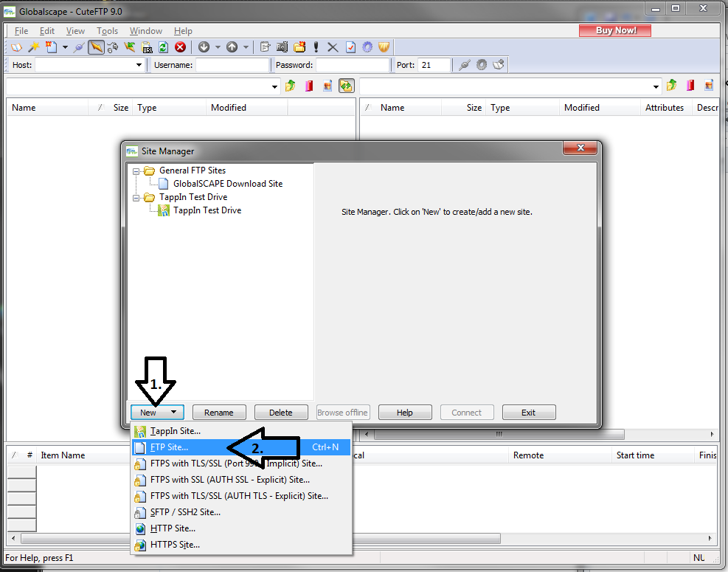Click the red Stop icon in toolbar
This screenshot has width=728, height=572.
(x=180, y=47)
